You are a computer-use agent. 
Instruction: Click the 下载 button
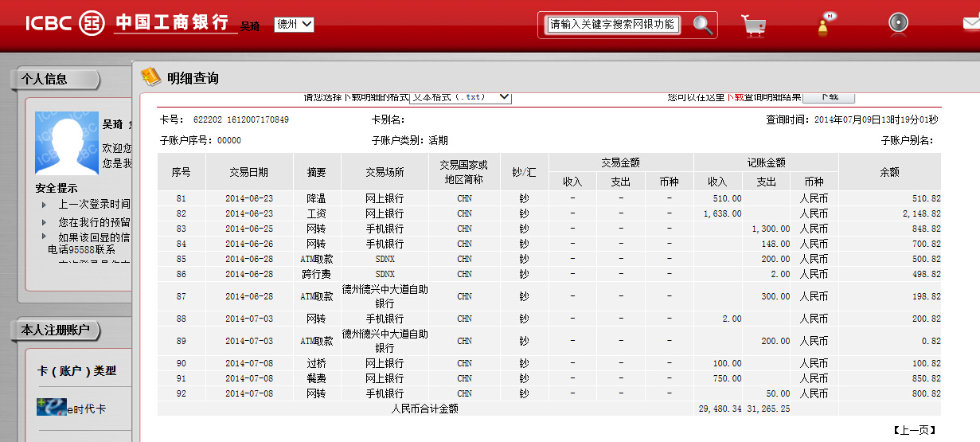pos(828,96)
